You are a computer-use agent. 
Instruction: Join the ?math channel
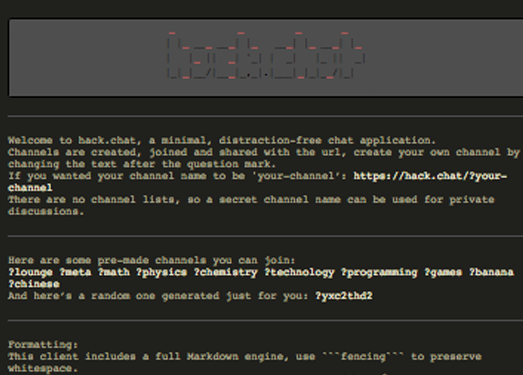click(x=114, y=272)
